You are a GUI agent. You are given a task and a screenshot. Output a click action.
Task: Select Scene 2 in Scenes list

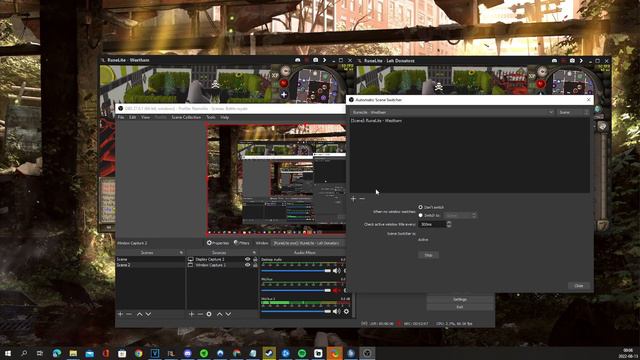pyautogui.click(x=150, y=265)
